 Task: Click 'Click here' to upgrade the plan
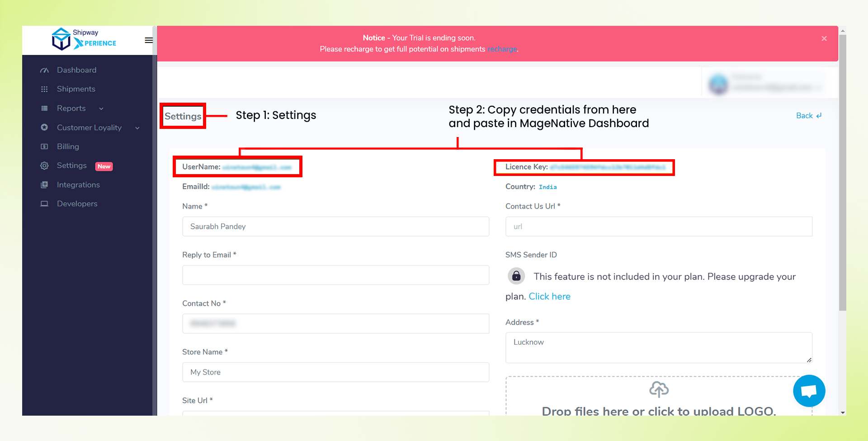click(549, 296)
